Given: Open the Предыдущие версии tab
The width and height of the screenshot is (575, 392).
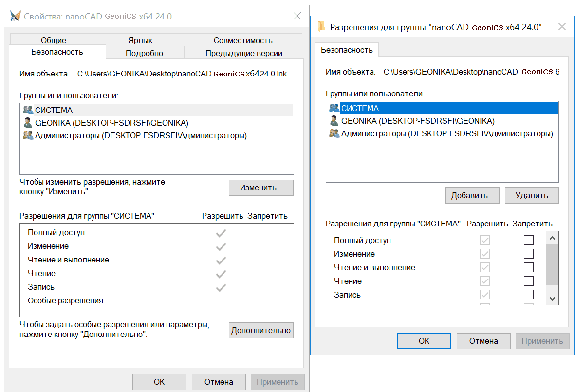Looking at the screenshot, I should [243, 53].
